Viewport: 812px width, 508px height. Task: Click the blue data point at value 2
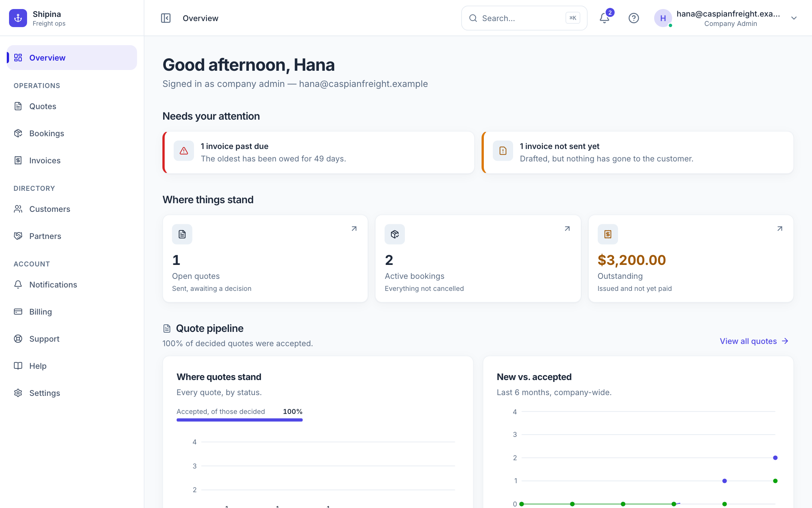click(x=775, y=458)
